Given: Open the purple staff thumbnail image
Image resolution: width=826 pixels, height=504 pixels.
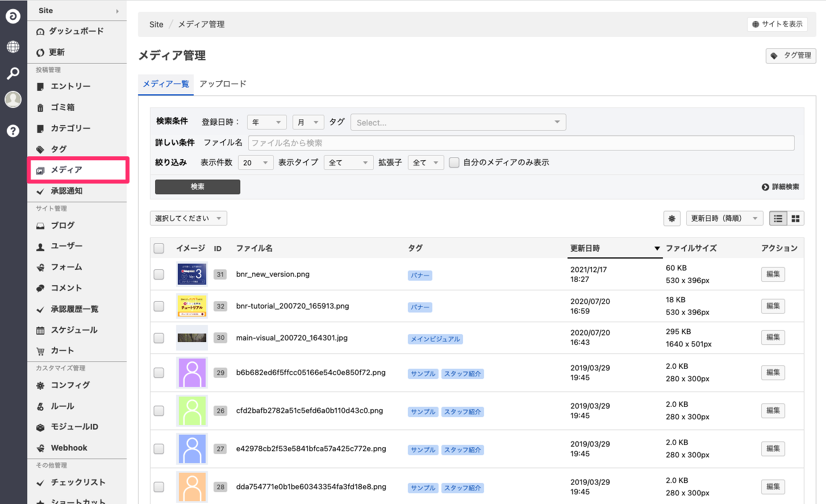Looking at the screenshot, I should pos(192,373).
